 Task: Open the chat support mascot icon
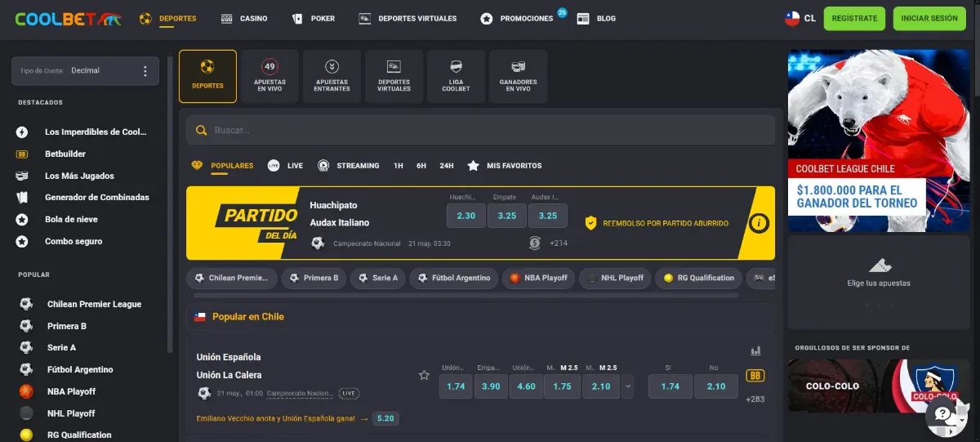[947, 418]
